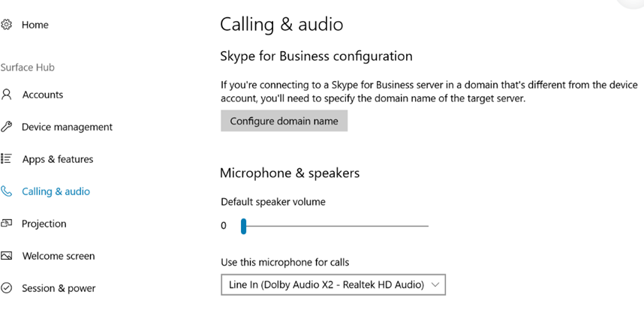This screenshot has height=310, width=644.
Task: Click the default speaker volume slider handle
Action: tap(243, 226)
